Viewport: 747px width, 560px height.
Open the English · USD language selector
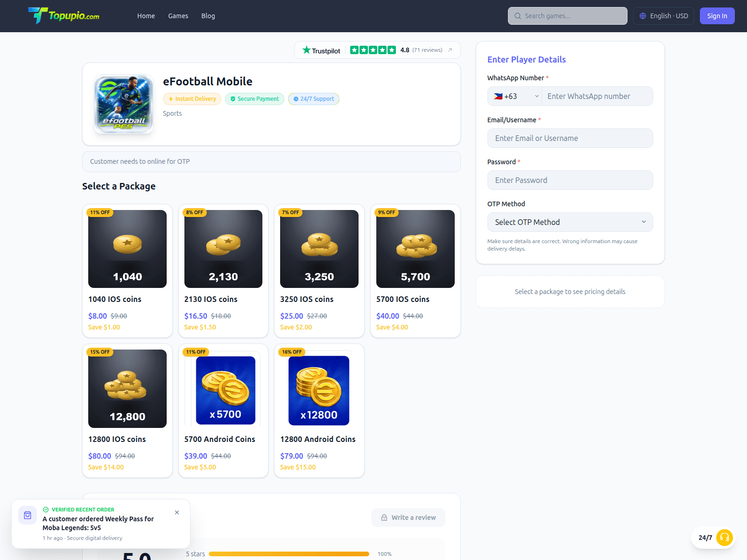point(663,16)
